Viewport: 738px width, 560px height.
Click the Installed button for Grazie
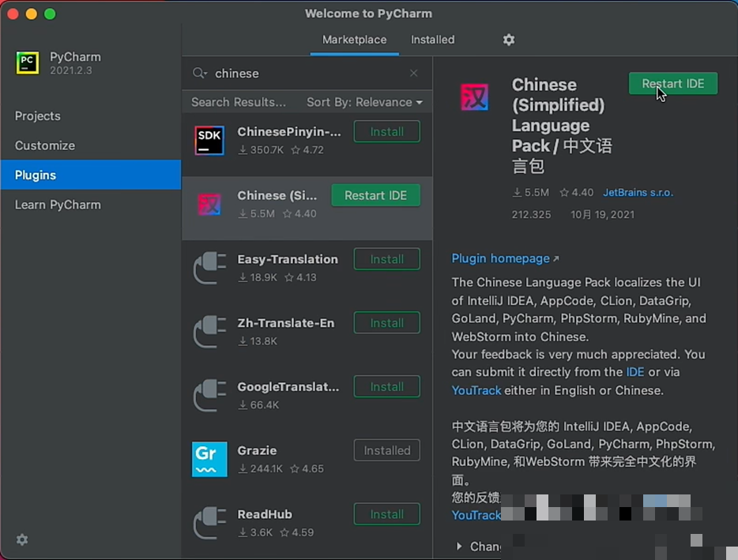tap(387, 450)
